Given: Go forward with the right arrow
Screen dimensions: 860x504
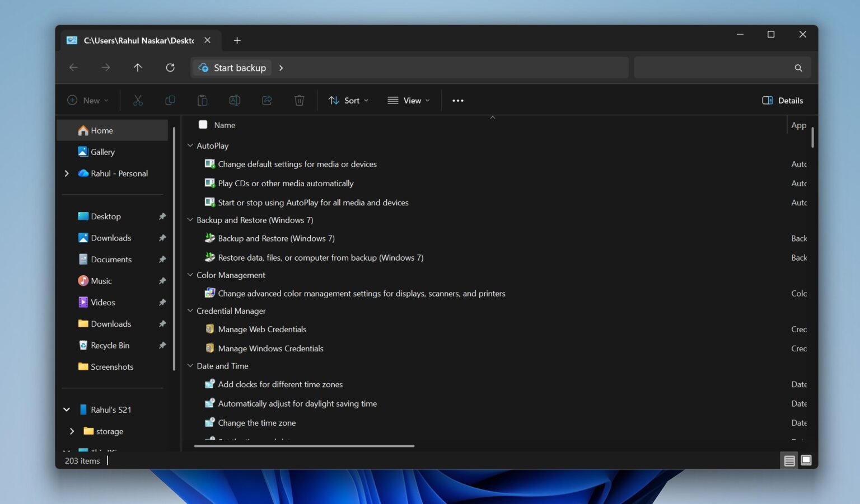Looking at the screenshot, I should (x=106, y=68).
